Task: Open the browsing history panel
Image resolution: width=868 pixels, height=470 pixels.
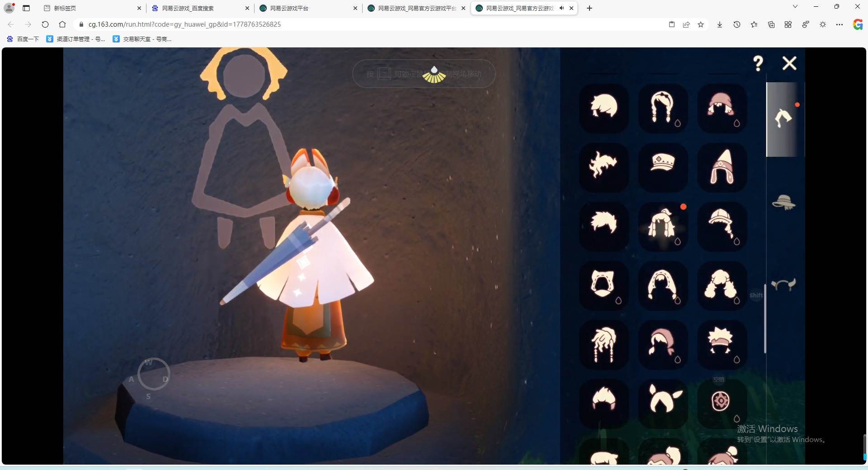Action: point(737,24)
